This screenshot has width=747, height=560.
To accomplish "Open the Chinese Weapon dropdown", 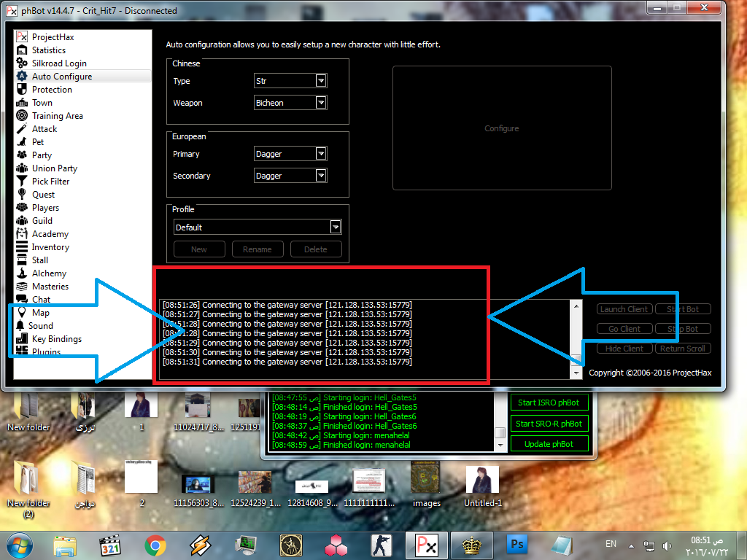I will click(x=321, y=102).
